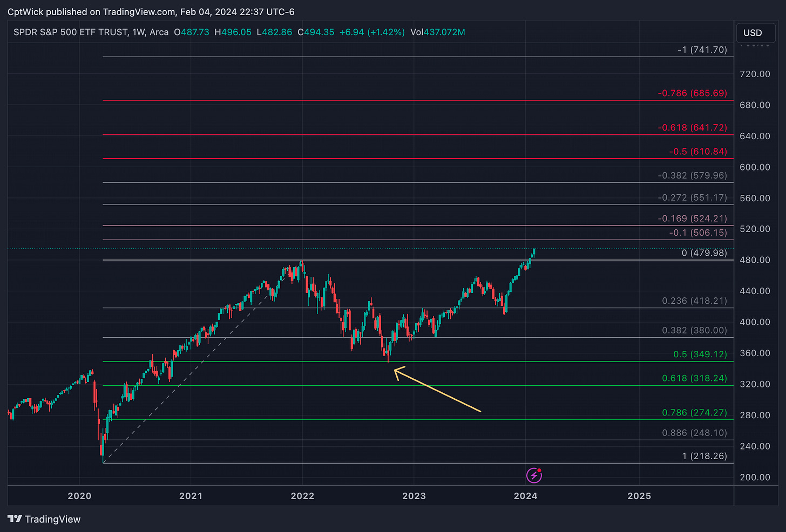Image resolution: width=786 pixels, height=532 pixels.
Task: Click the 2023 label on time axis
Action: click(x=414, y=496)
